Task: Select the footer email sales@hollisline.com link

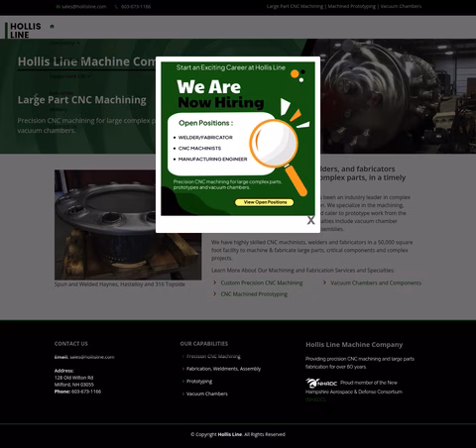Action: [x=92, y=357]
